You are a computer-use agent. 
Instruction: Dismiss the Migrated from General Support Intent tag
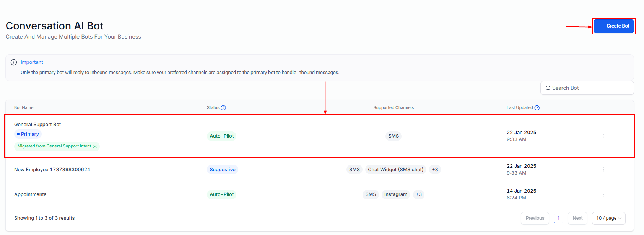(95, 146)
